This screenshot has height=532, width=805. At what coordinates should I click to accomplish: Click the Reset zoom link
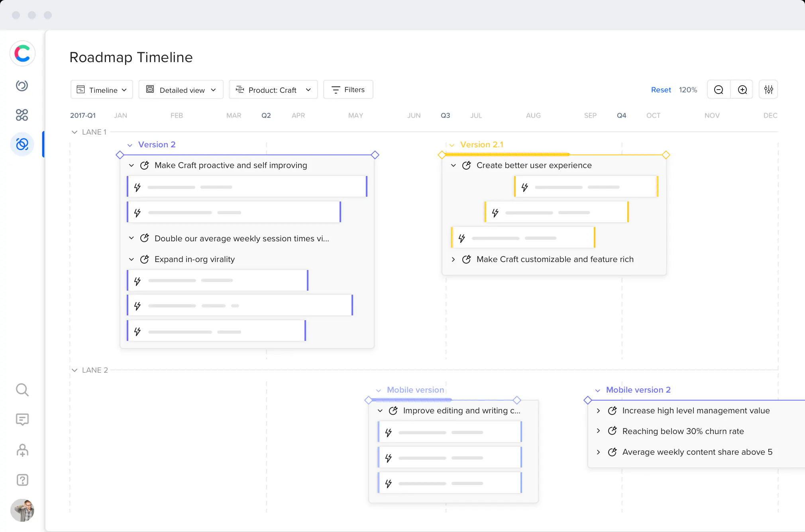[x=660, y=90]
